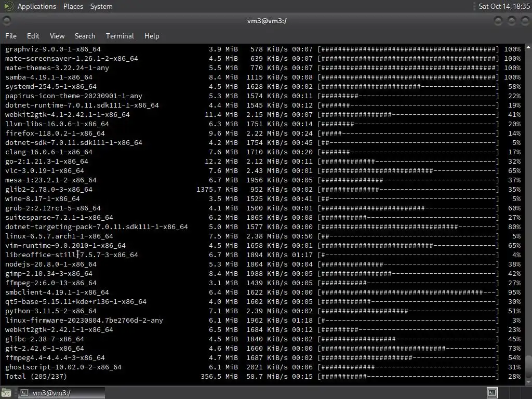
Task: Click the qt5-base-5.15.11+kde+r136-1-x86_64 text
Action: (x=76, y=302)
